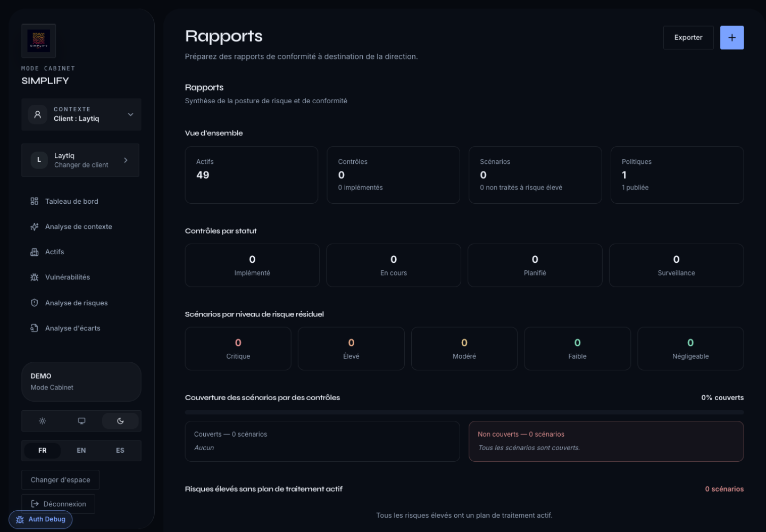Click the Exporter button
766x532 pixels.
click(x=688, y=38)
